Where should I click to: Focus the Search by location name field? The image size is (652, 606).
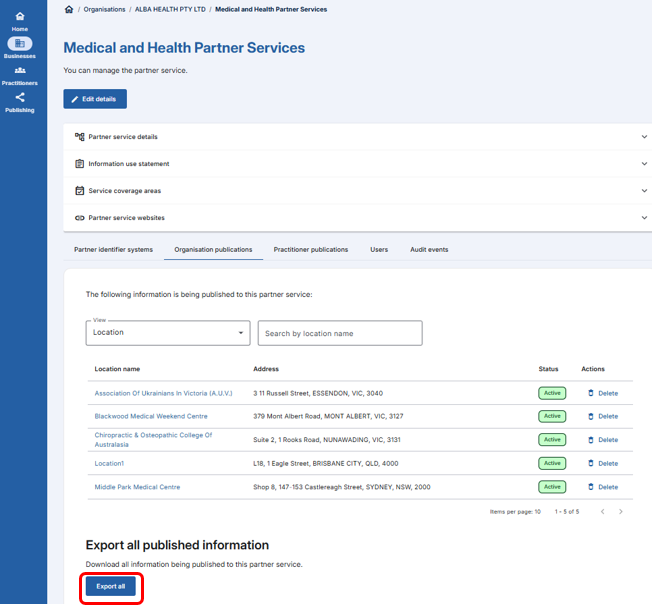pos(339,333)
